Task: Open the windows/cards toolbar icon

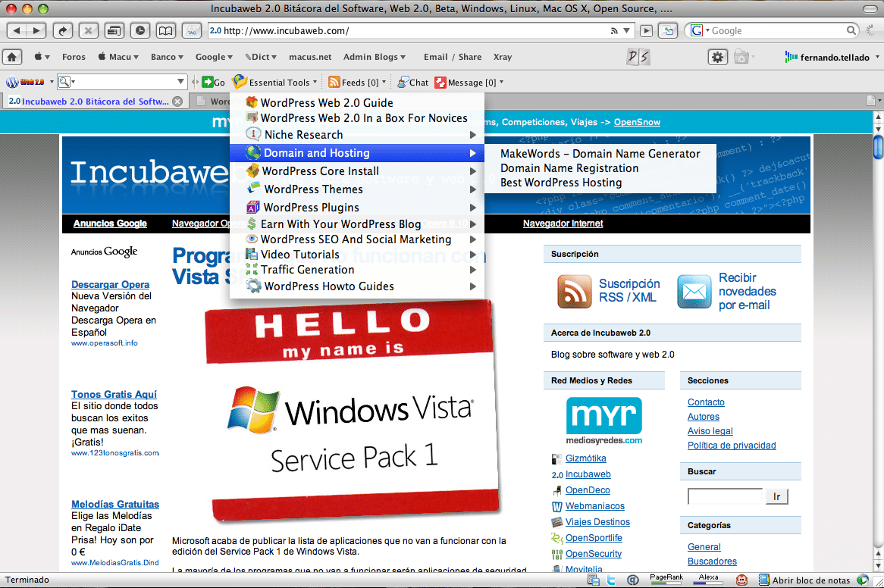Action: click(114, 30)
